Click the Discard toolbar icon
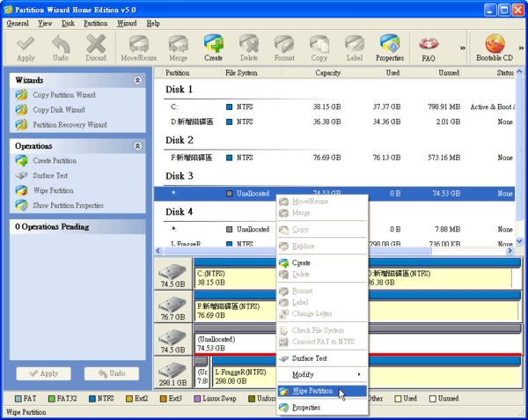528x420 pixels. click(x=96, y=48)
